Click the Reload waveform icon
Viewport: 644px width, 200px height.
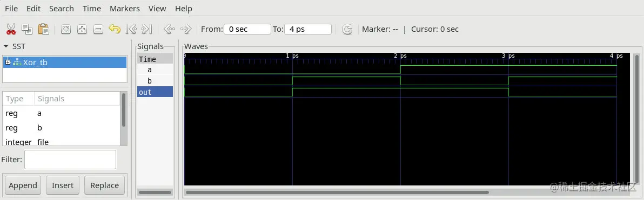(347, 29)
